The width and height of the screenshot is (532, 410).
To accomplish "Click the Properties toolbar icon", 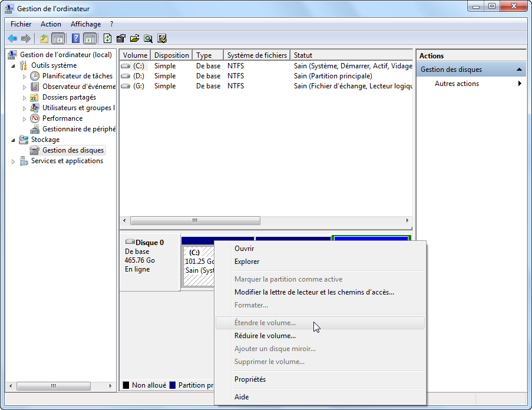I will (x=121, y=39).
